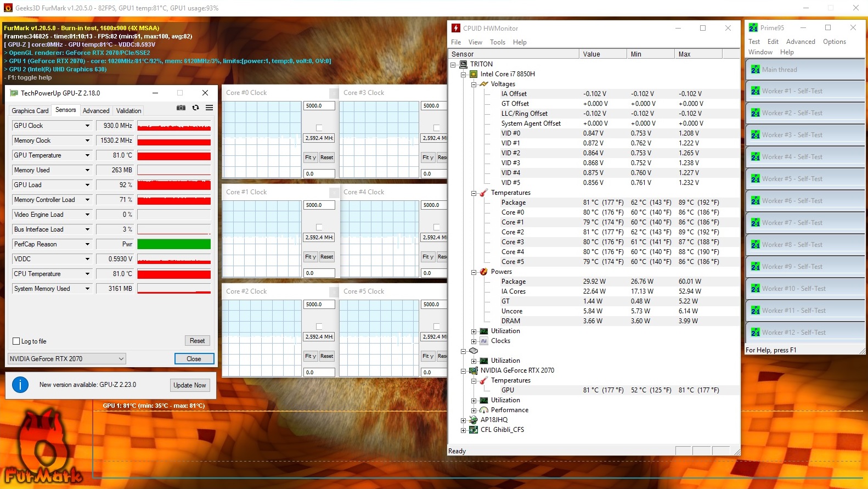868x489 pixels.
Task: Expand the AP18JHQ node in HWMonitor
Action: point(464,420)
